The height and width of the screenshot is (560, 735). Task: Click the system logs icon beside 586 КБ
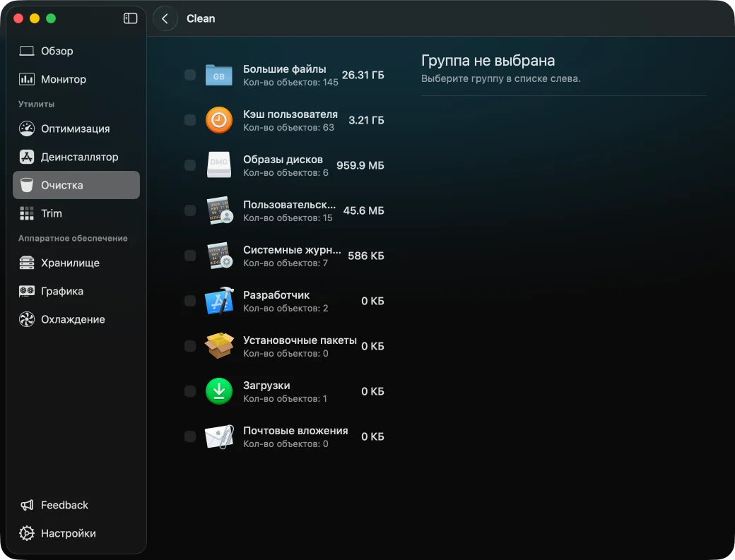point(220,255)
